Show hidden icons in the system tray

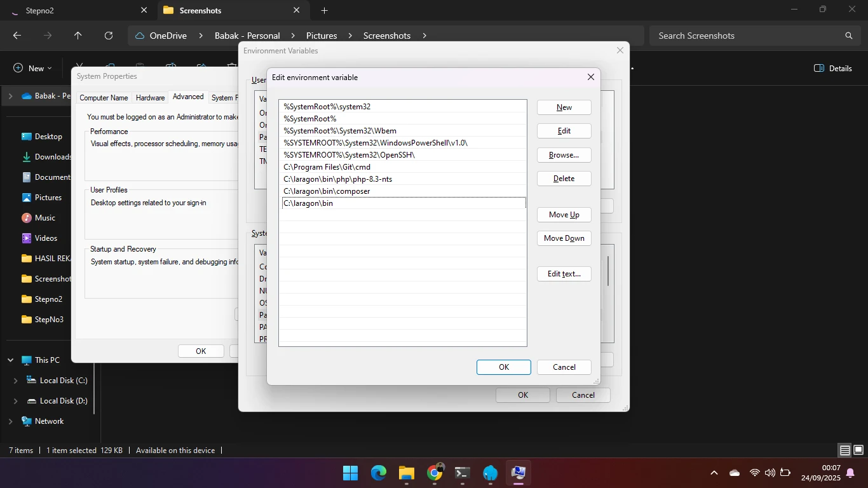[714, 473]
